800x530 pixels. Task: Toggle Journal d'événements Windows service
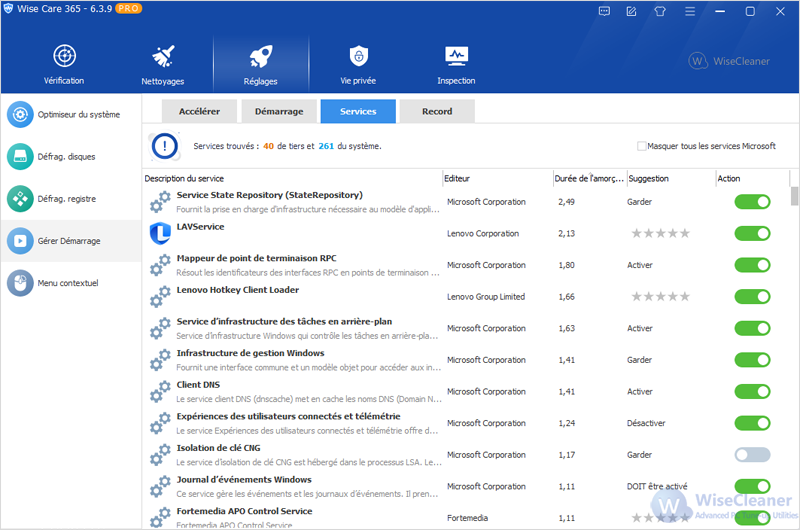coord(753,487)
